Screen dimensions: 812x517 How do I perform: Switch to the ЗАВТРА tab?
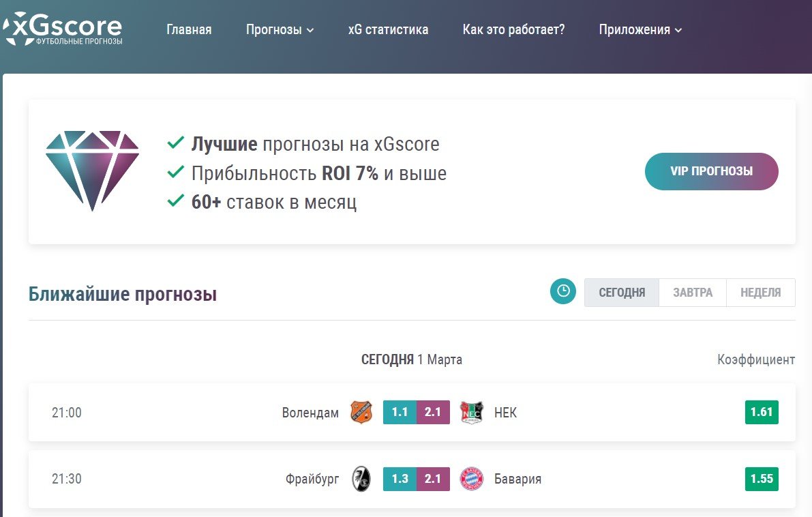pos(692,292)
